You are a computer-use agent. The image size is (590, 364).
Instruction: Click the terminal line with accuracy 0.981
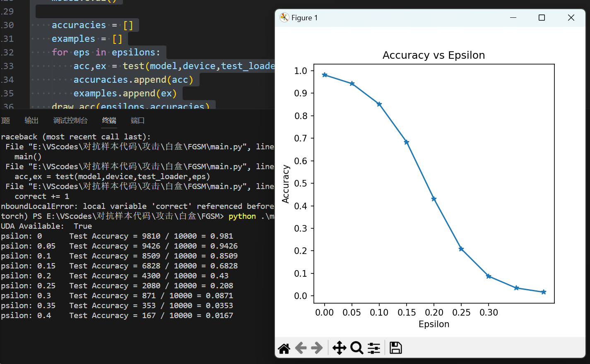click(x=117, y=236)
